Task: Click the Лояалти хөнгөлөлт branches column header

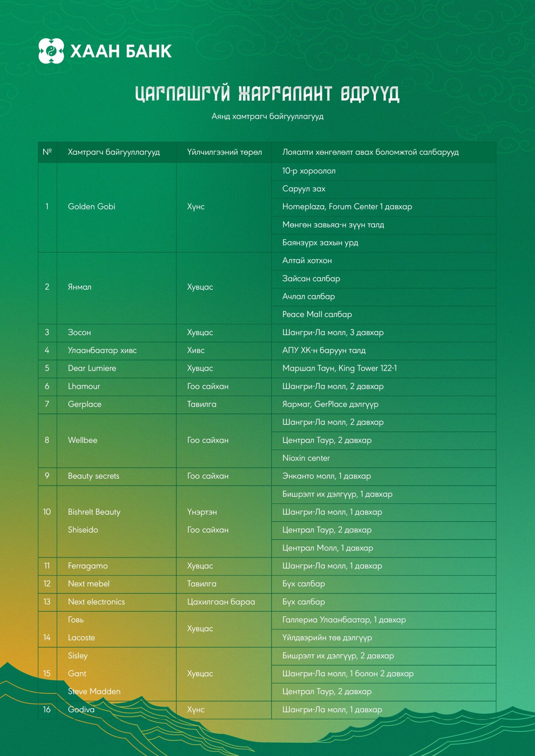Action: click(x=370, y=152)
